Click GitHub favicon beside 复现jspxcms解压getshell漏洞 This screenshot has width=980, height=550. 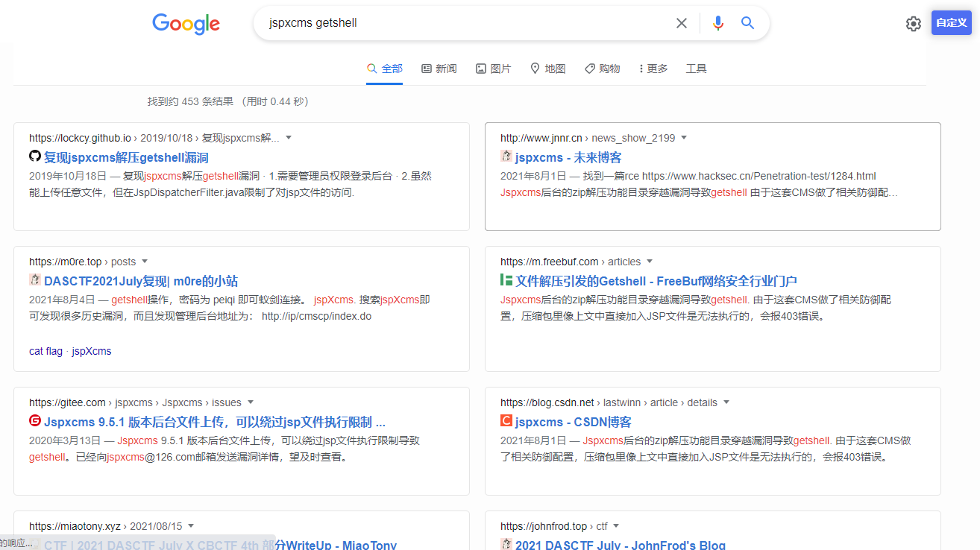click(35, 157)
